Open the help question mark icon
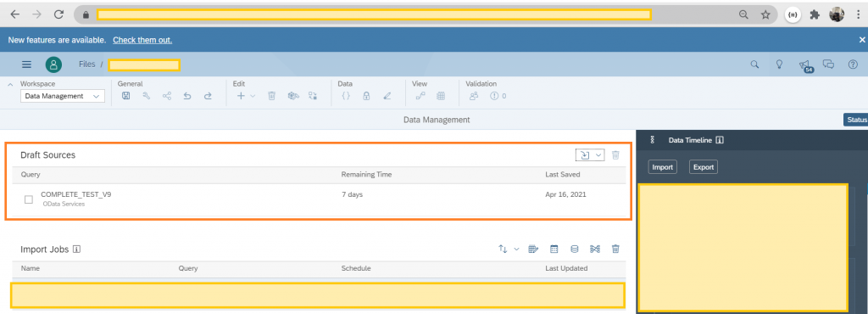Image resolution: width=868 pixels, height=314 pixels. 853,64
